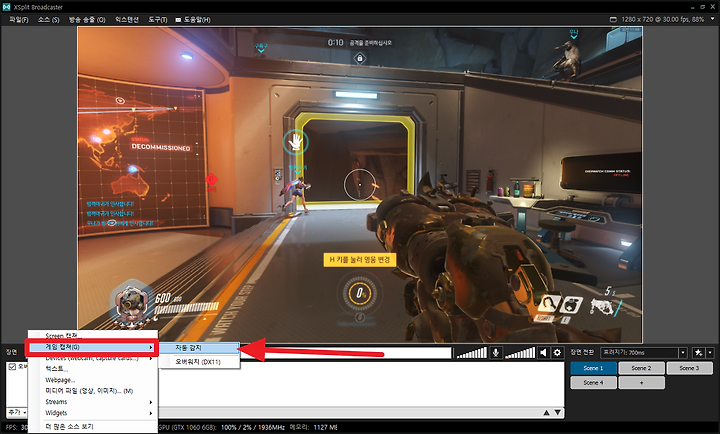Open audio settings with the gear icon

click(x=557, y=353)
